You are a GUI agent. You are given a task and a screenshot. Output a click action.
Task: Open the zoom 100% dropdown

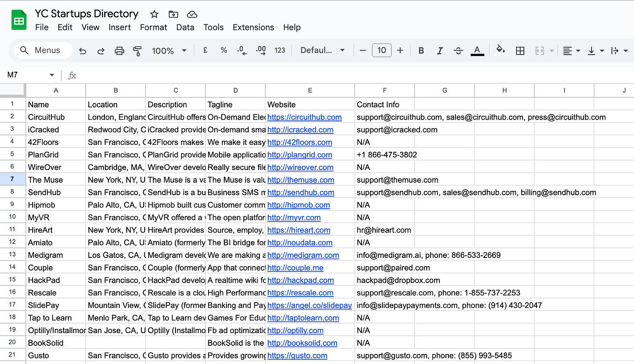169,51
